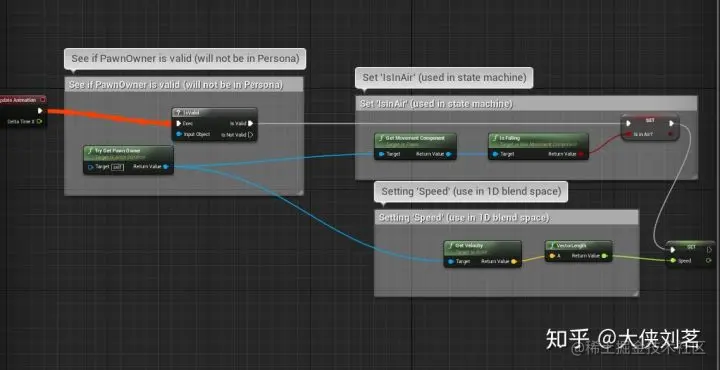Click green Return Value pin on VectorLength
Screen dimensions: 720x370
(604, 256)
